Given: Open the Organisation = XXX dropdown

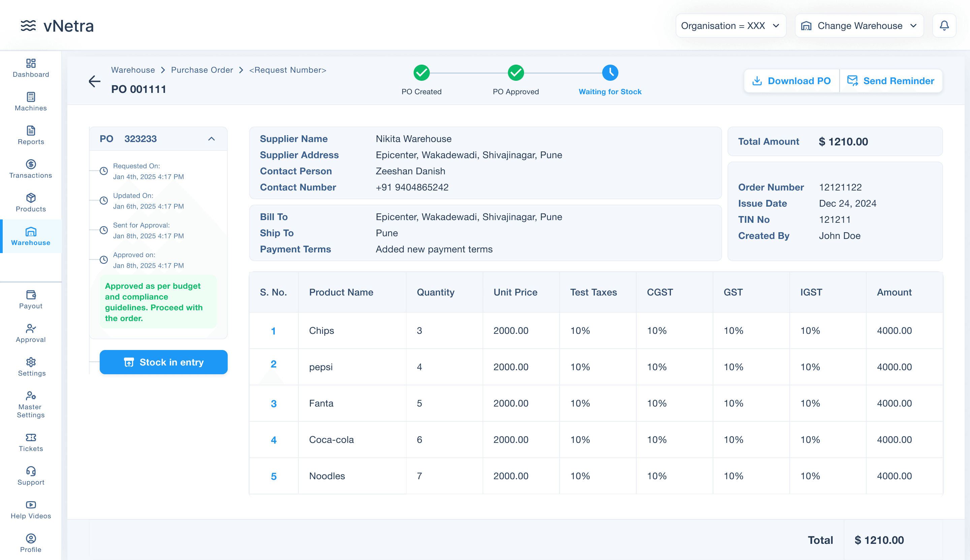Looking at the screenshot, I should pos(730,26).
